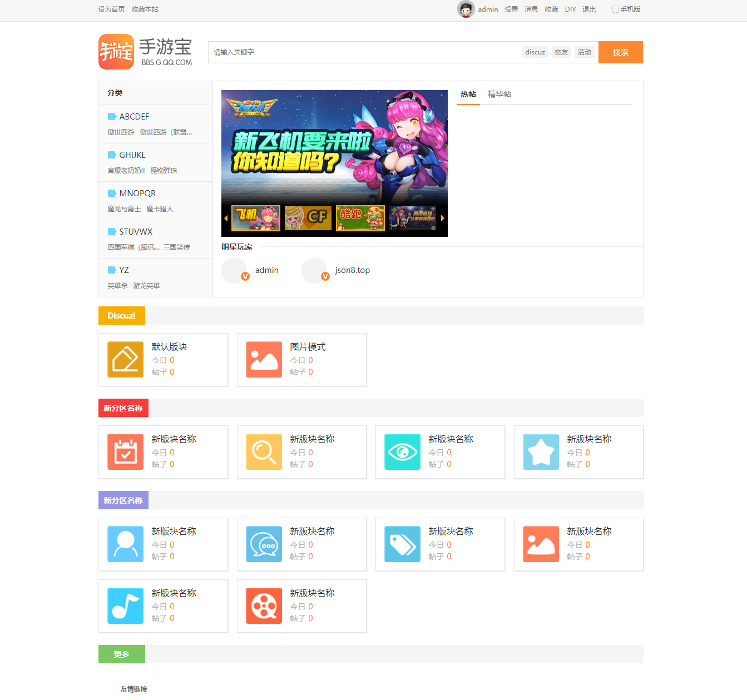Open the chat bubble forum icon

tap(264, 544)
